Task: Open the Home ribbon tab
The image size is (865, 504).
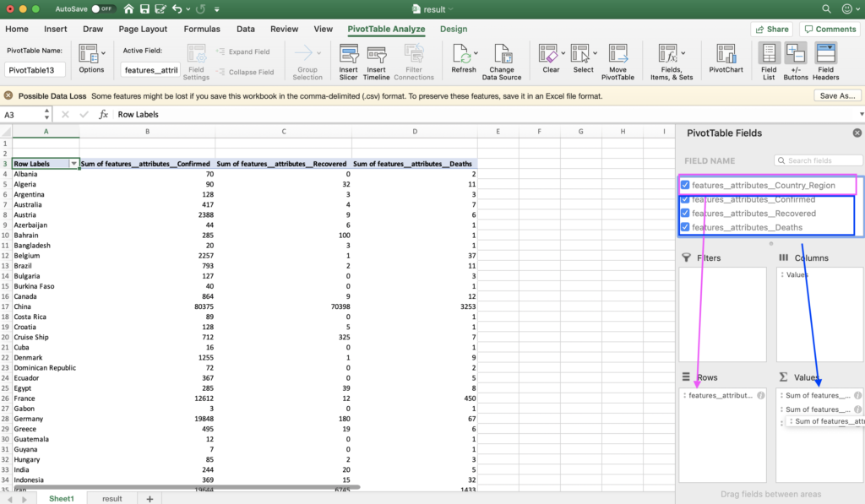Action: (x=17, y=30)
